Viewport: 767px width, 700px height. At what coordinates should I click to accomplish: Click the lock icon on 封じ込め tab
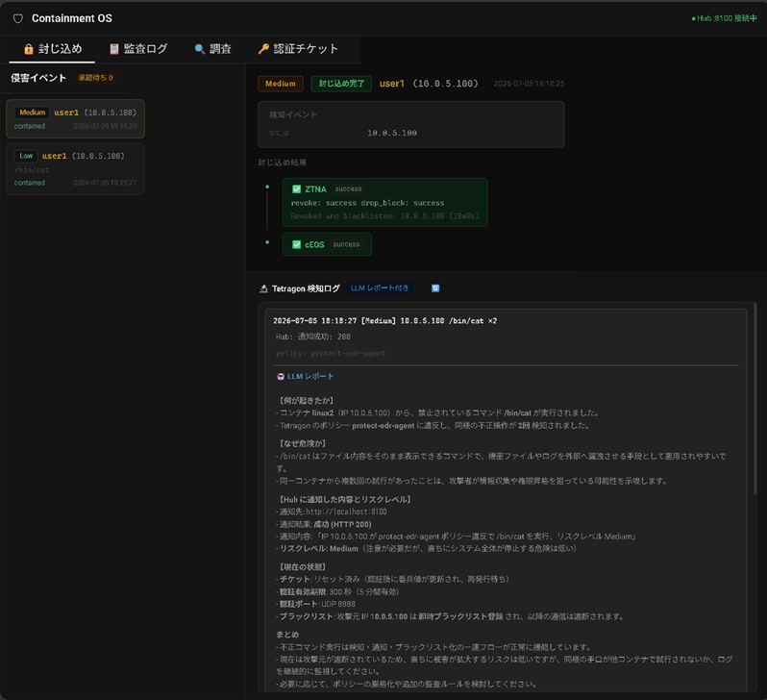point(29,49)
